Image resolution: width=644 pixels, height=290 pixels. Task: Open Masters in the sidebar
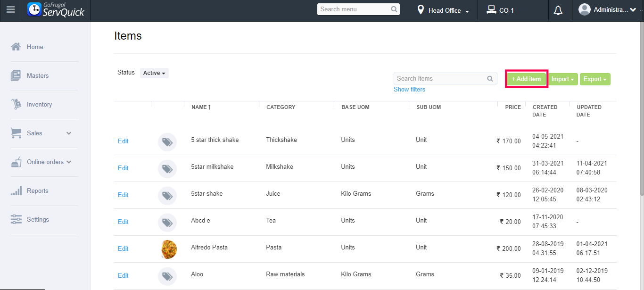click(x=38, y=76)
